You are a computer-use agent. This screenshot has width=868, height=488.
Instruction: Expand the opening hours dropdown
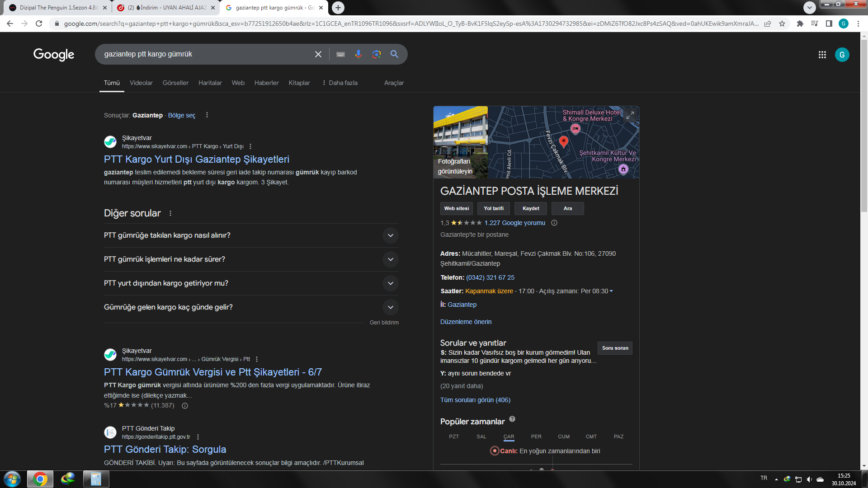[611, 291]
